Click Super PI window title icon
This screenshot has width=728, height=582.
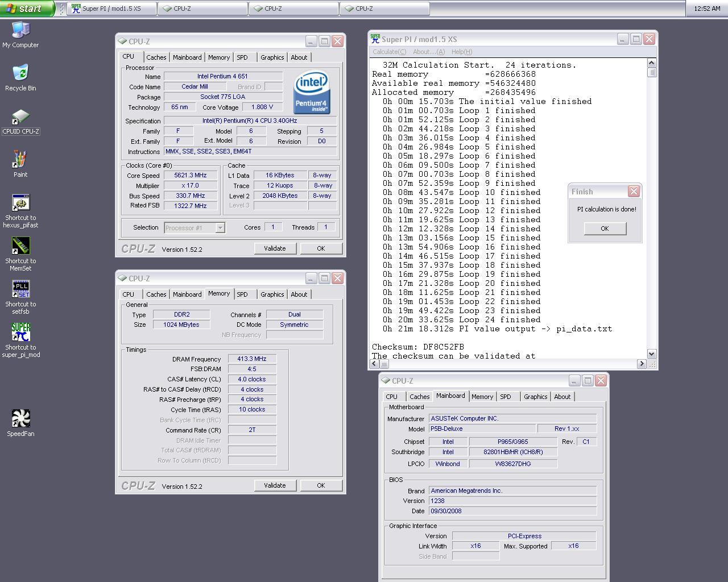[375, 39]
